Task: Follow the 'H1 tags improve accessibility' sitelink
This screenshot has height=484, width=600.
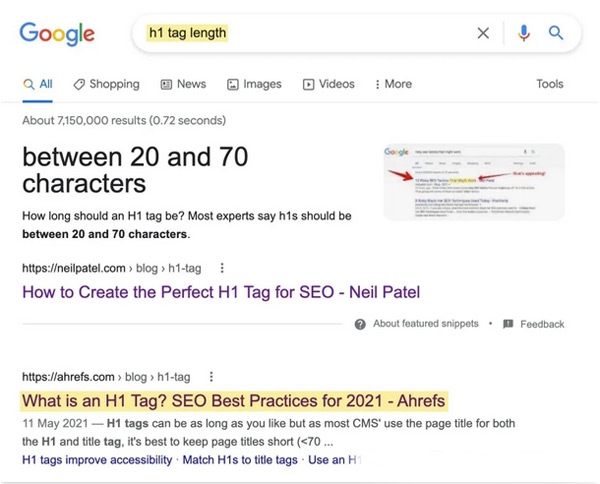Action: pos(95,459)
